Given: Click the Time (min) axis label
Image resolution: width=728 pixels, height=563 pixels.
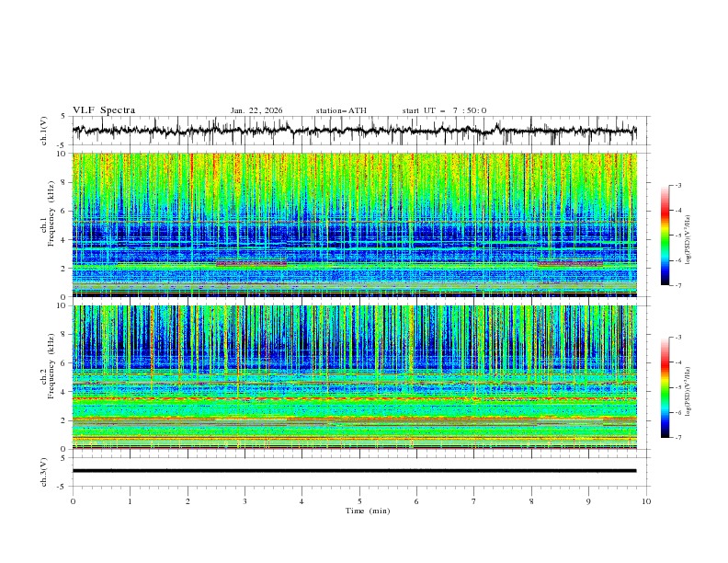Looking at the screenshot, I should click(x=366, y=510).
